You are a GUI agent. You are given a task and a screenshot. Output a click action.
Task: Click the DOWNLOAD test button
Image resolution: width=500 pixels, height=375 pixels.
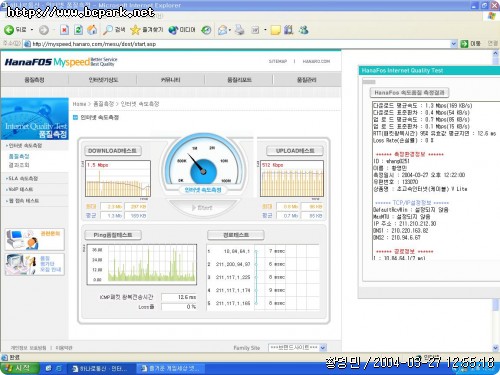coord(113,151)
